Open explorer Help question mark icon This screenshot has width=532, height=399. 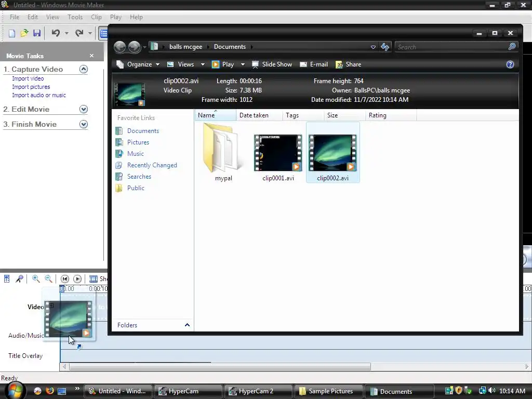[x=510, y=64]
